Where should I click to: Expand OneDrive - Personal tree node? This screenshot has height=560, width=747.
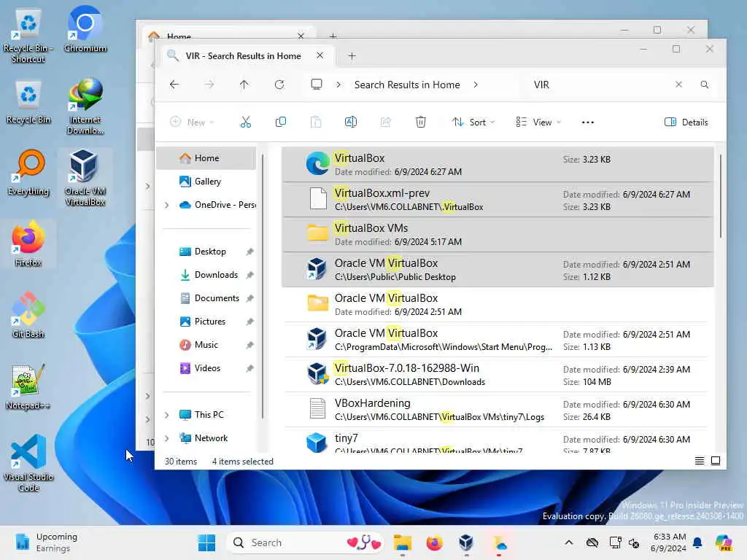pyautogui.click(x=167, y=205)
